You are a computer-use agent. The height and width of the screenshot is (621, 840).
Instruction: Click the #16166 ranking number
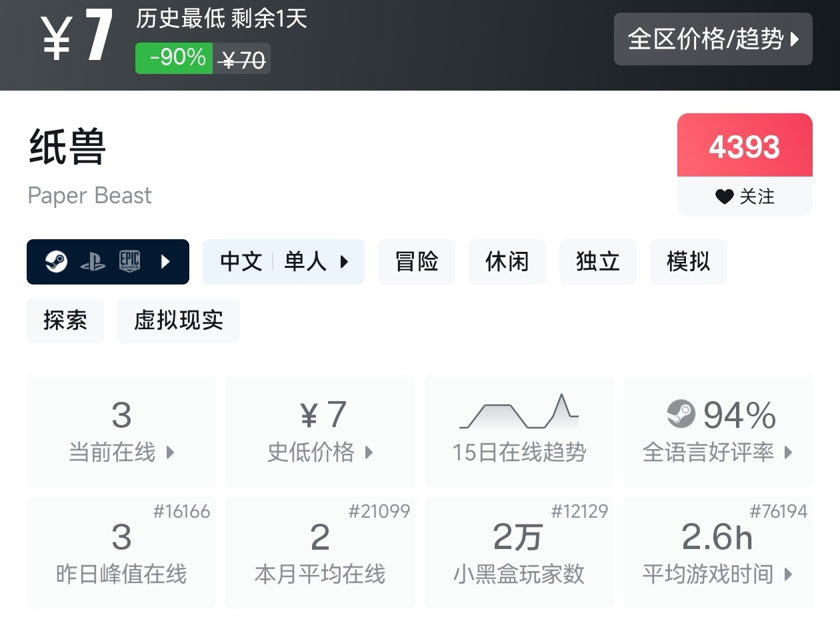pyautogui.click(x=181, y=511)
